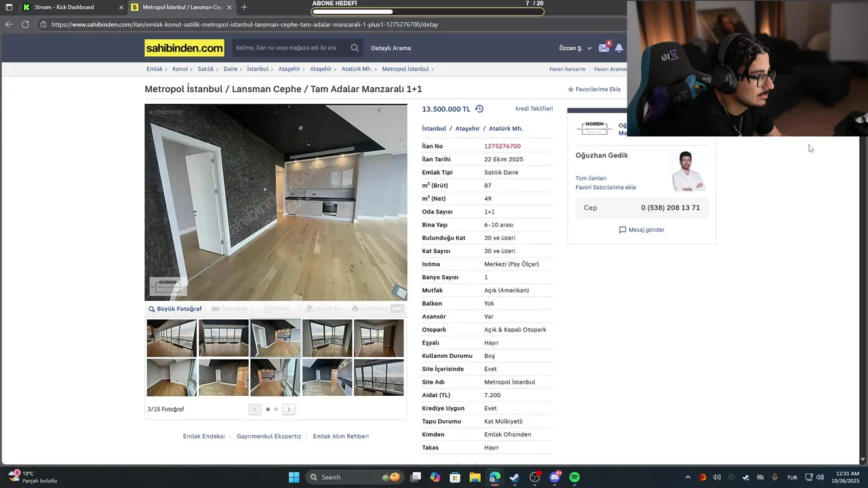This screenshot has width=868, height=488.
Task: Click Favorilerime Ekle star link
Action: coord(594,89)
